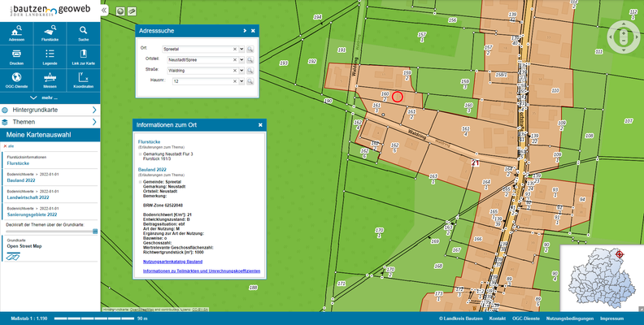Open the Straße dropdown list
644x325 pixels.
click(x=241, y=71)
